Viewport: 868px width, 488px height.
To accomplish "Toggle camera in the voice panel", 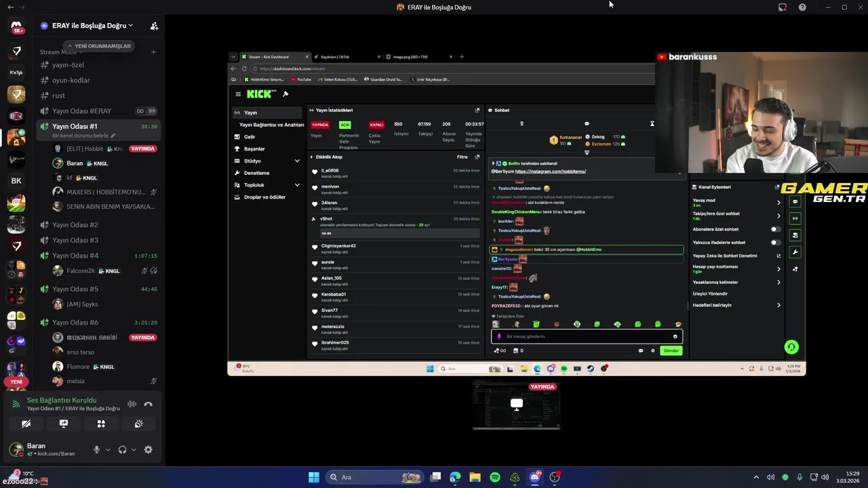I will (26, 424).
